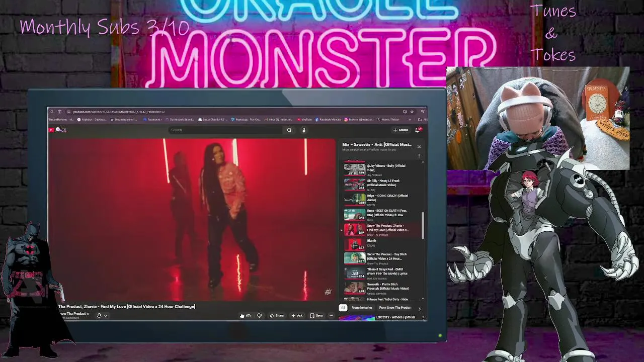Click the Ask button
Image resolution: width=644 pixels, height=362 pixels.
pos(297,316)
